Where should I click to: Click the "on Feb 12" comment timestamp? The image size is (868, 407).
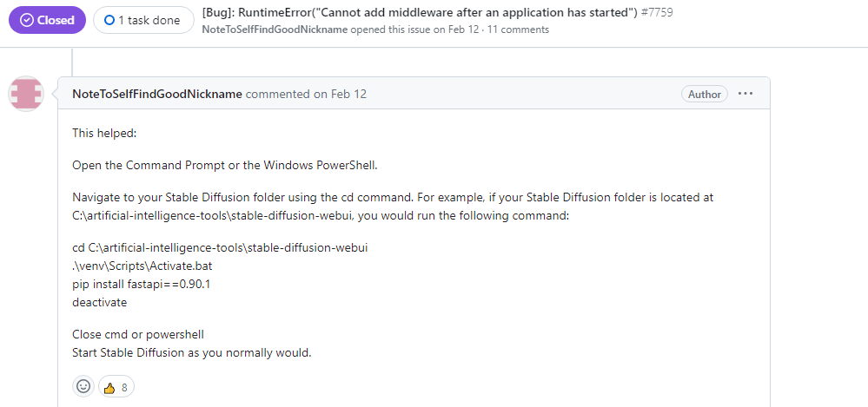tap(340, 94)
